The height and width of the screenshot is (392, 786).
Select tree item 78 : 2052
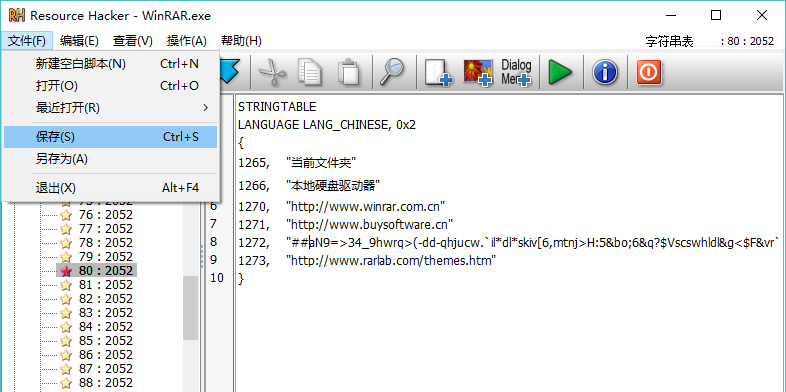pyautogui.click(x=105, y=243)
